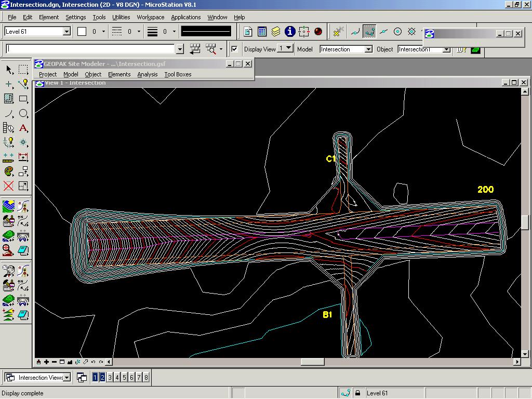Pick the Place Text tool
The width and height of the screenshot is (532, 399).
(23, 128)
